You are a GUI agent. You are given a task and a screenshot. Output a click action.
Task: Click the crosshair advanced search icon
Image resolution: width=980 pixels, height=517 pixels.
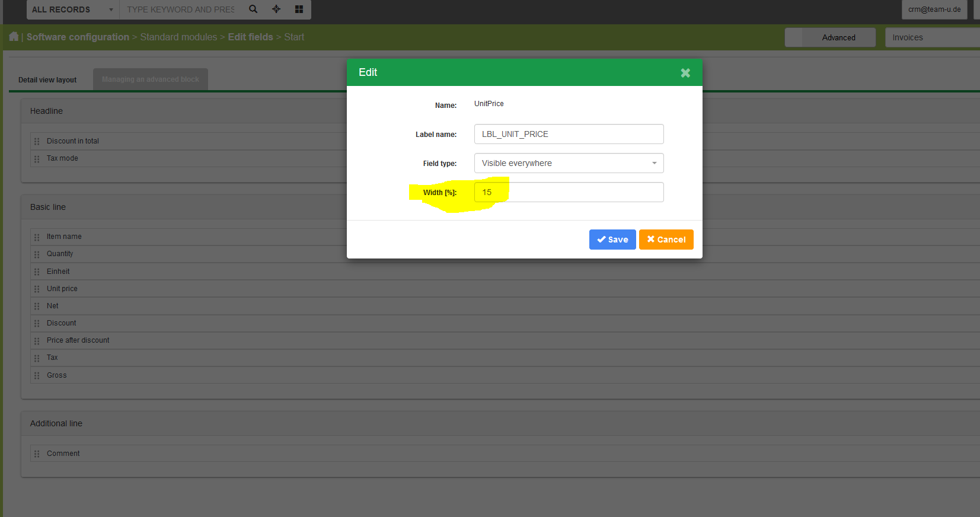tap(276, 9)
